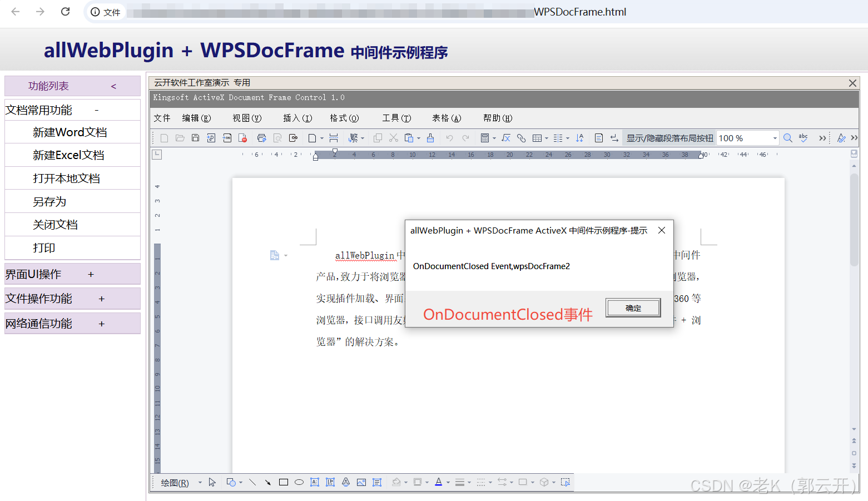Open the zoom 100 % combo box
Viewport: 868px width, 501px height.
(x=747, y=138)
